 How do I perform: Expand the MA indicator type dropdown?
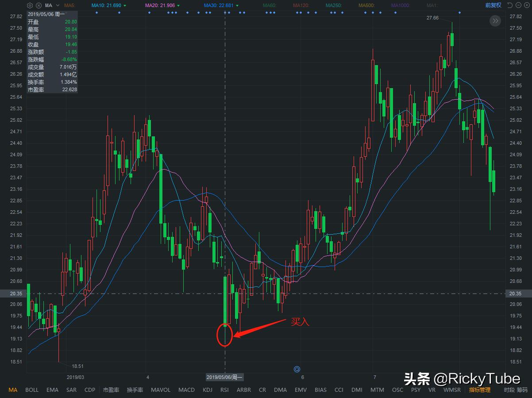(x=58, y=5)
